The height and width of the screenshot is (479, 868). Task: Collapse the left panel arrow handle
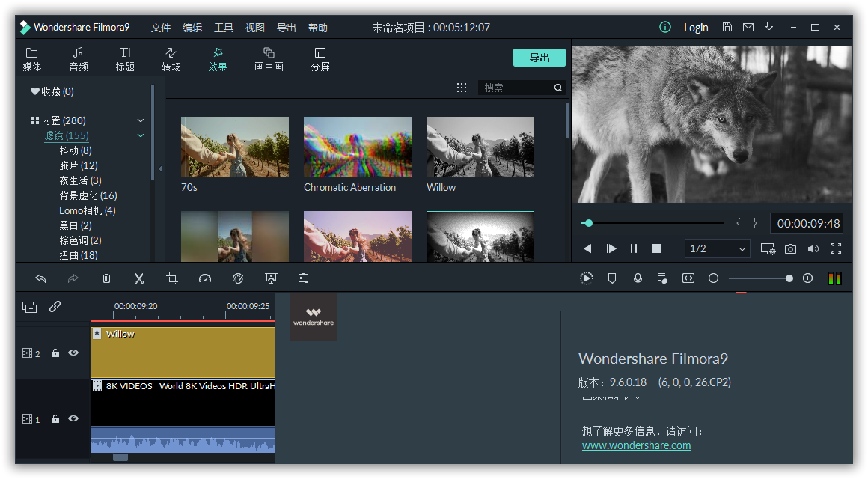point(161,169)
